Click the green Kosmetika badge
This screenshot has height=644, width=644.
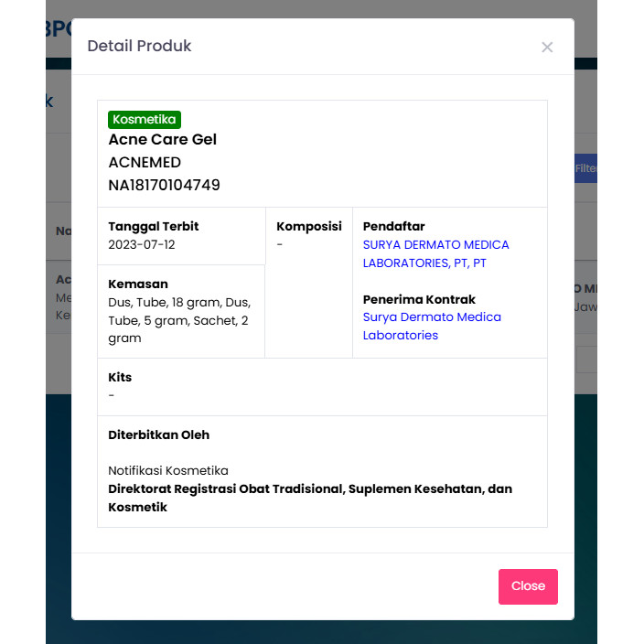(x=145, y=119)
